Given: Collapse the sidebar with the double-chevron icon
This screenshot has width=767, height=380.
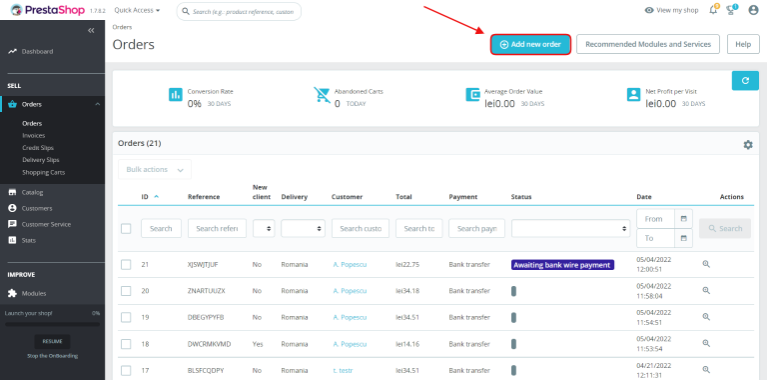Looking at the screenshot, I should pyautogui.click(x=91, y=31).
